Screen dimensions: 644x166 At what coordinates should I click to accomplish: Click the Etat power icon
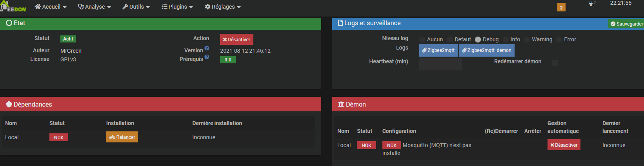[x=9, y=23]
